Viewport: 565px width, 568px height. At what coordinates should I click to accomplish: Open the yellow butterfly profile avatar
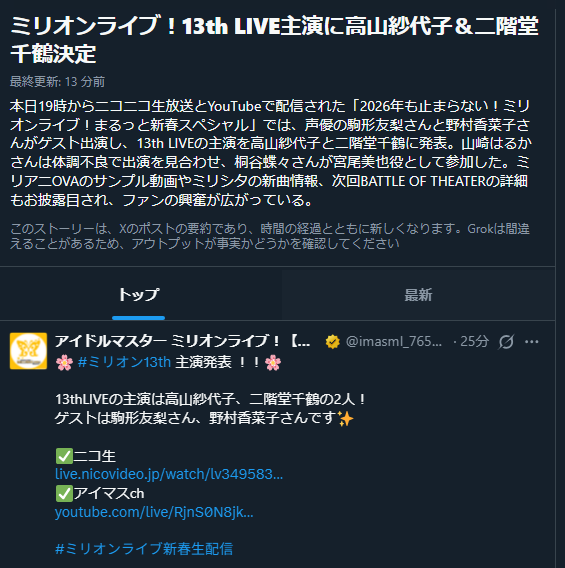coord(28,351)
